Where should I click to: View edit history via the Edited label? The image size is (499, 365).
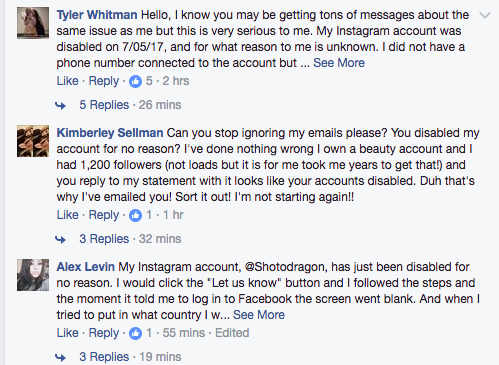[232, 333]
